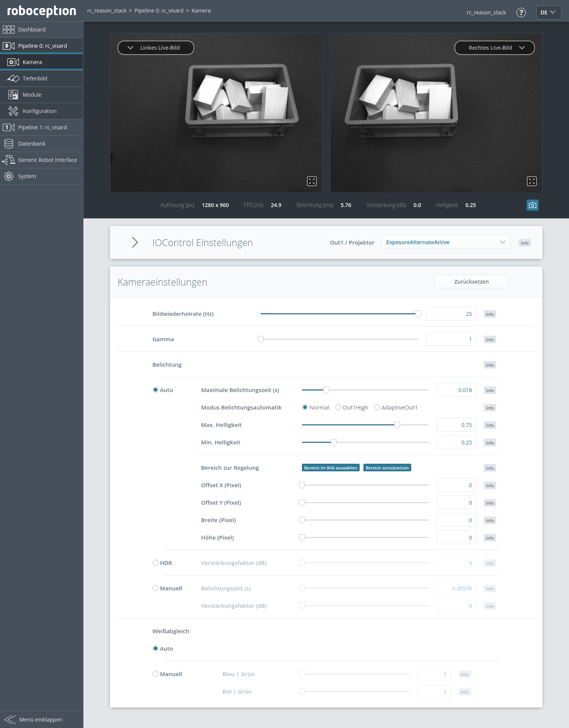Click the System gear icon

[9, 176]
